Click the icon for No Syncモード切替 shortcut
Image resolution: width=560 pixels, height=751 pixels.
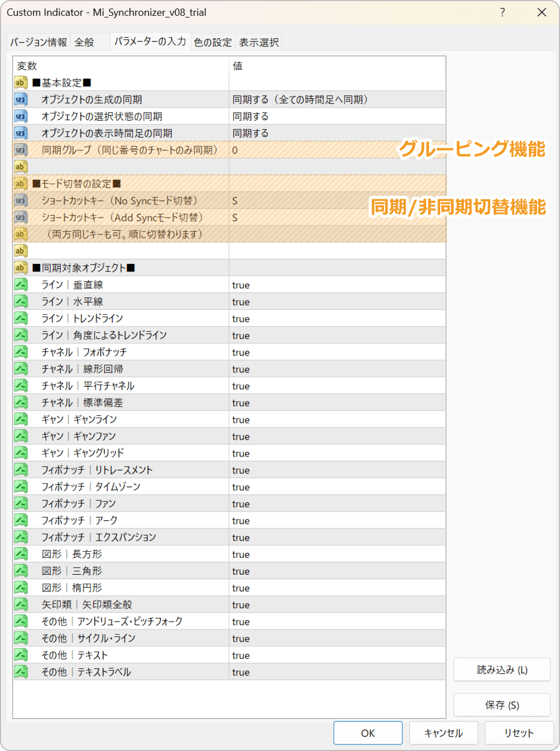coord(20,200)
